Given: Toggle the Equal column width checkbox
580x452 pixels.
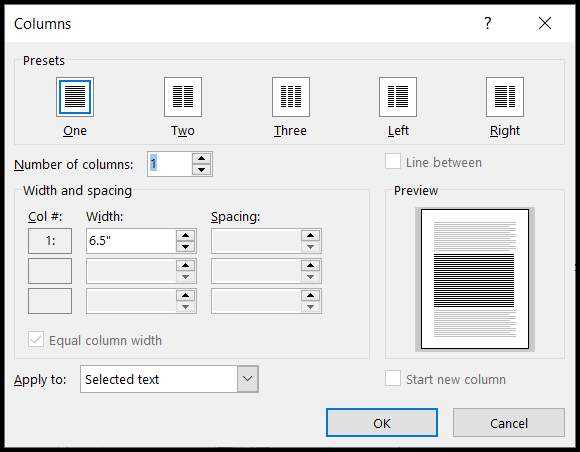Looking at the screenshot, I should click(36, 339).
